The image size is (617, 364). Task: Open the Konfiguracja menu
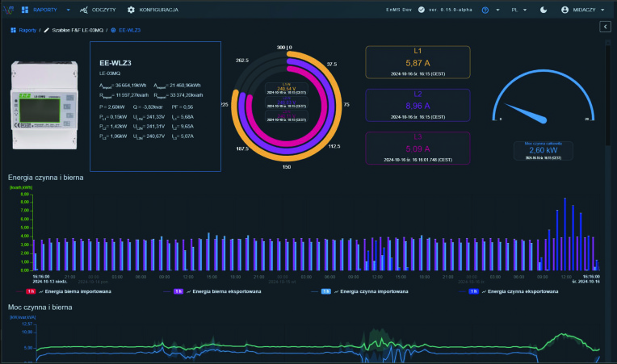click(158, 10)
